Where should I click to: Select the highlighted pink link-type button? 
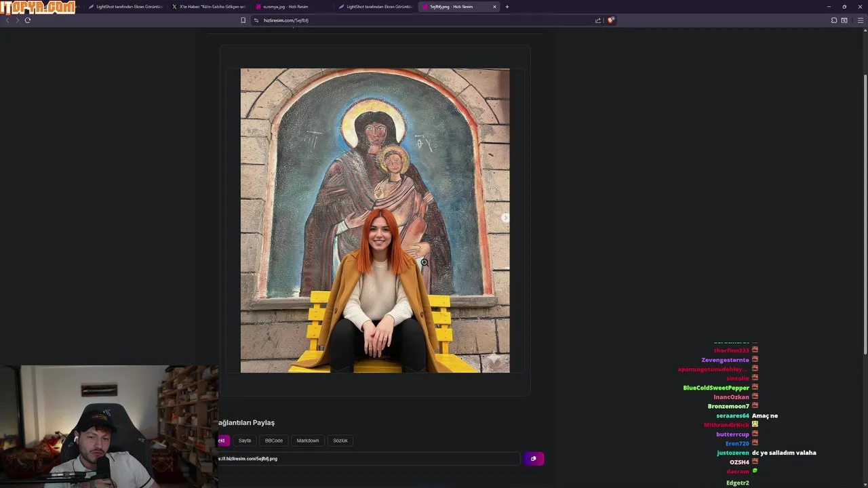coord(223,441)
